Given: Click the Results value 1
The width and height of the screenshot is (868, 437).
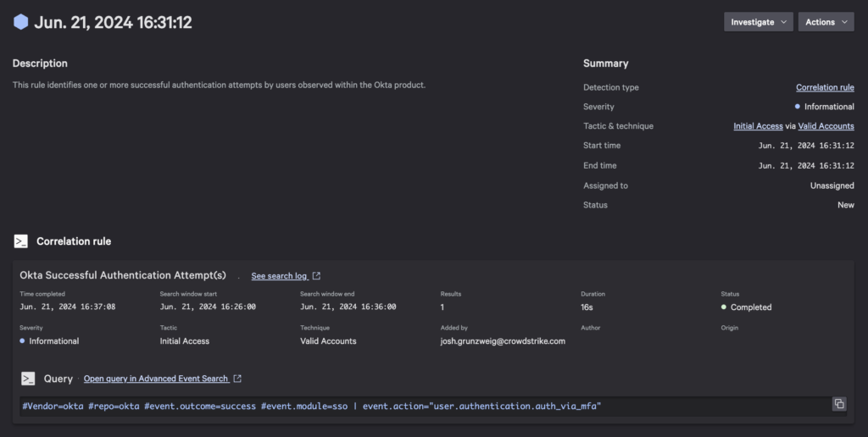Looking at the screenshot, I should coord(442,307).
